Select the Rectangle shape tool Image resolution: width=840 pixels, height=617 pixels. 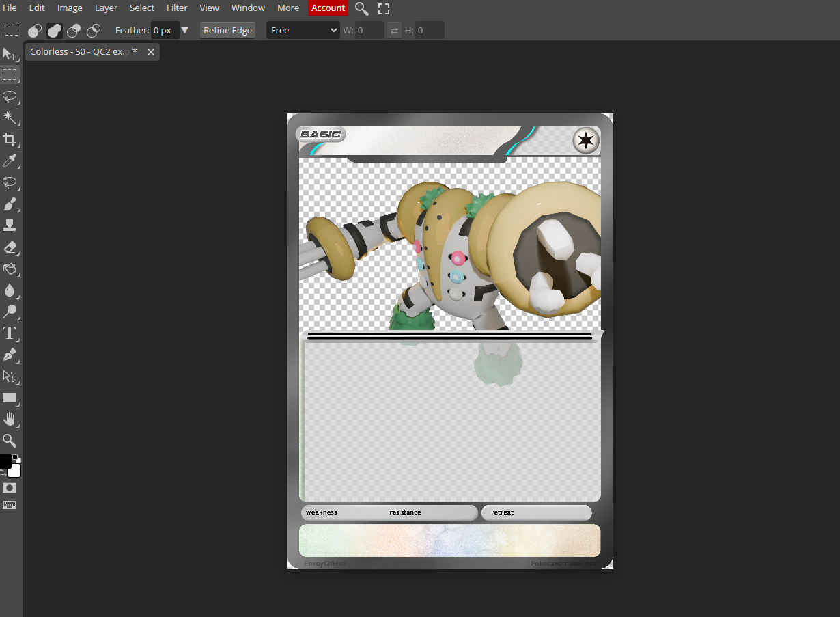[10, 398]
